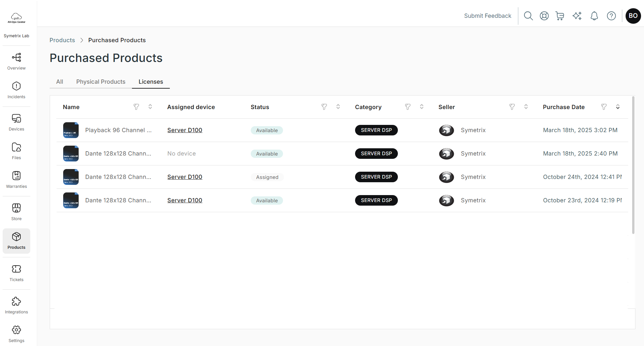Image resolution: width=644 pixels, height=346 pixels.
Task: Click the Assigned device column header
Action: click(191, 107)
